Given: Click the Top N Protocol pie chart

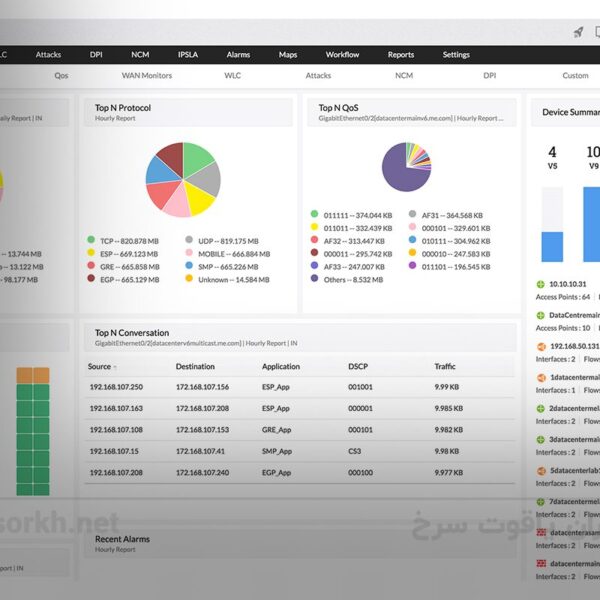Looking at the screenshot, I should coord(182,179).
